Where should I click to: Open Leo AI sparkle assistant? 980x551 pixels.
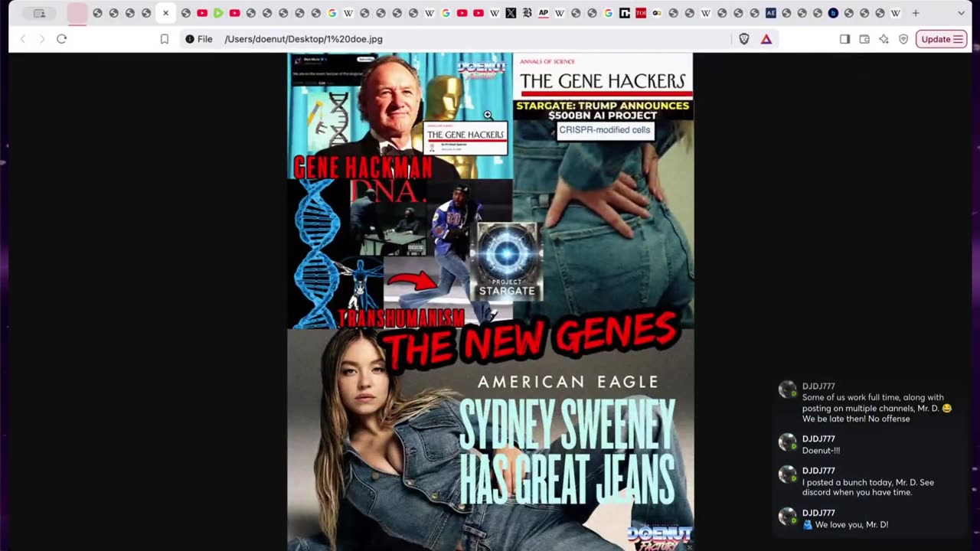(x=884, y=39)
